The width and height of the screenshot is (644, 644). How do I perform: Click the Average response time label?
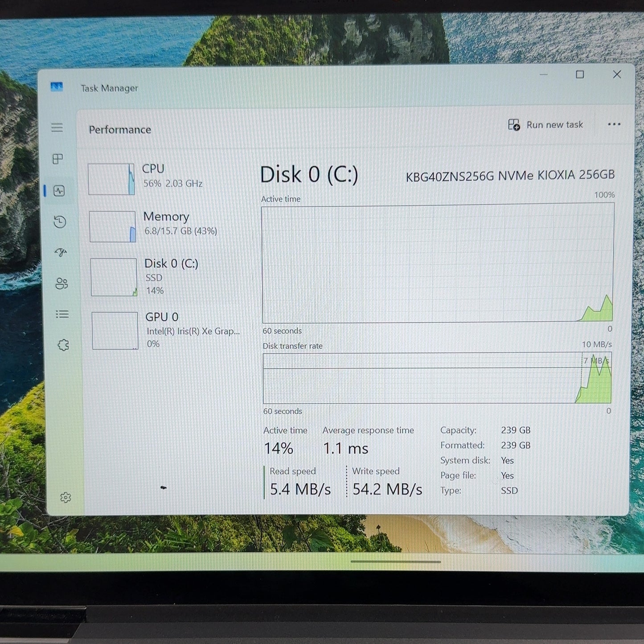(x=368, y=431)
